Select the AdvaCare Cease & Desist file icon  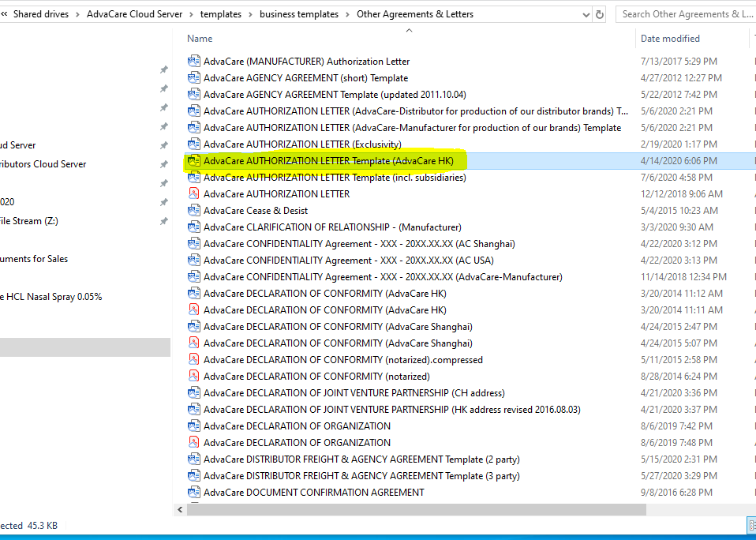[x=193, y=210]
